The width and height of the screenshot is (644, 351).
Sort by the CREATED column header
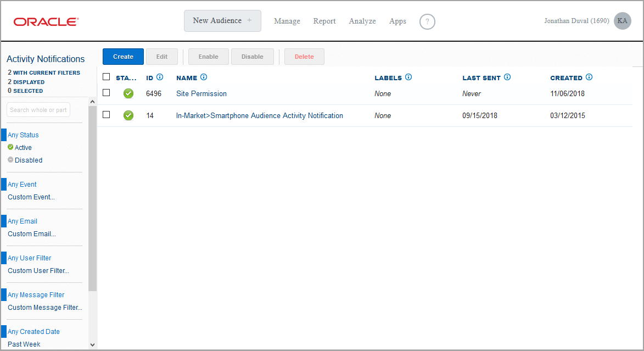coord(567,78)
